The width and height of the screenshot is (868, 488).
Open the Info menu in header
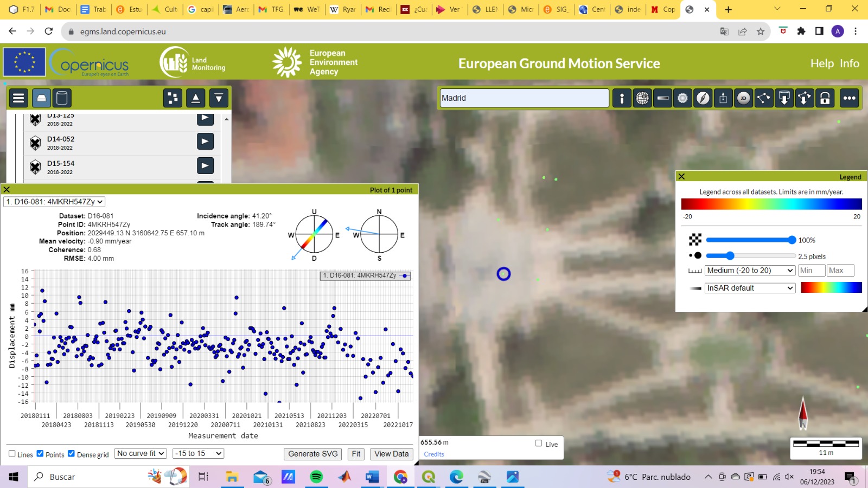pyautogui.click(x=850, y=63)
